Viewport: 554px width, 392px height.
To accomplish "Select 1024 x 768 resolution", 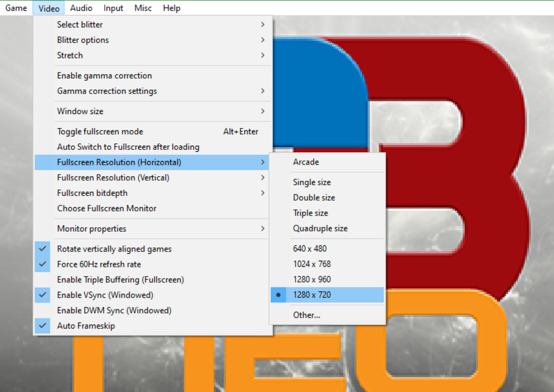I will (327, 264).
